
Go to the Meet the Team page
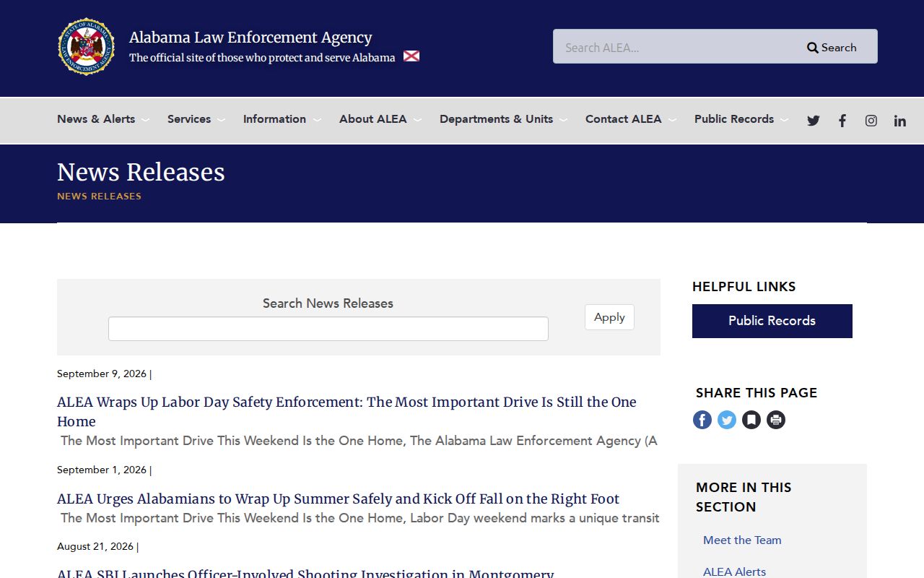tap(742, 540)
